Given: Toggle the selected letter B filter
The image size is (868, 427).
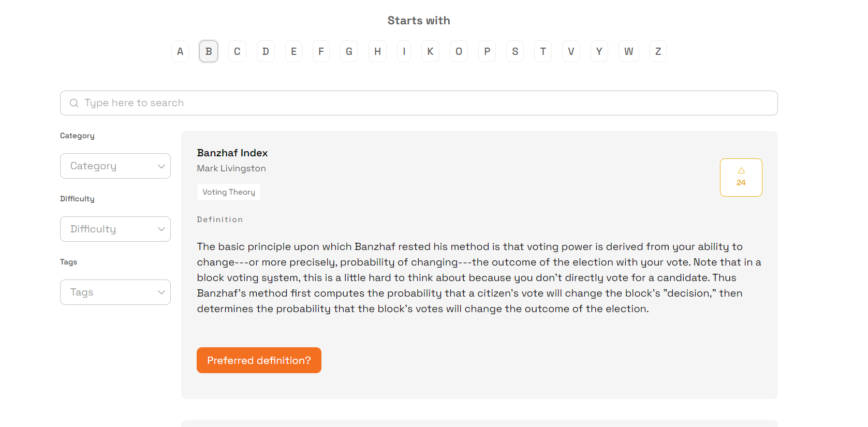Looking at the screenshot, I should pos(209,51).
